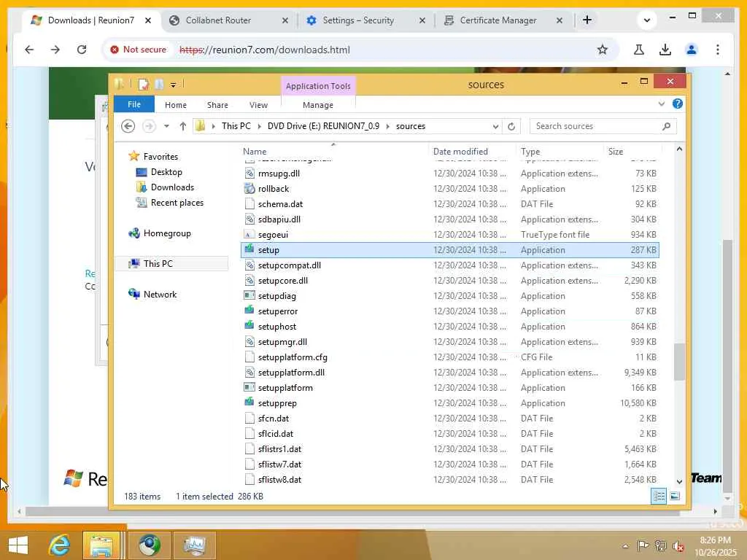Expand breadcrumb arrow after DVD Drive

(x=388, y=126)
